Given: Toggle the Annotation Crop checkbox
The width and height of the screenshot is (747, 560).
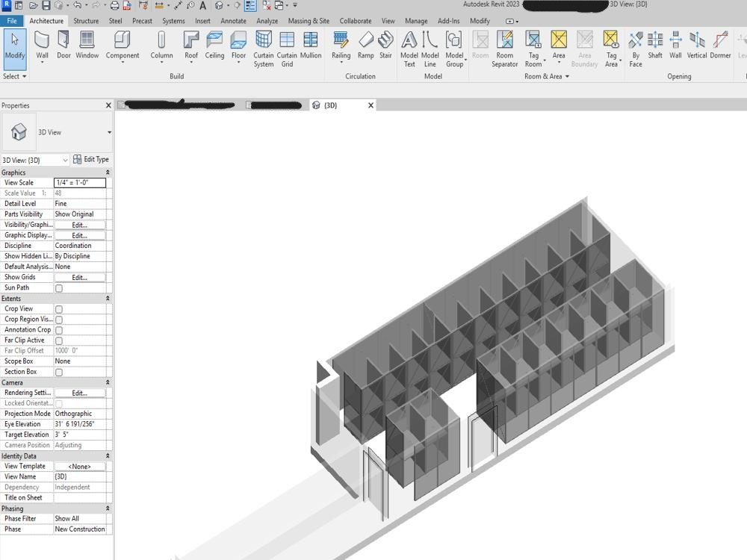Looking at the screenshot, I should point(59,330).
